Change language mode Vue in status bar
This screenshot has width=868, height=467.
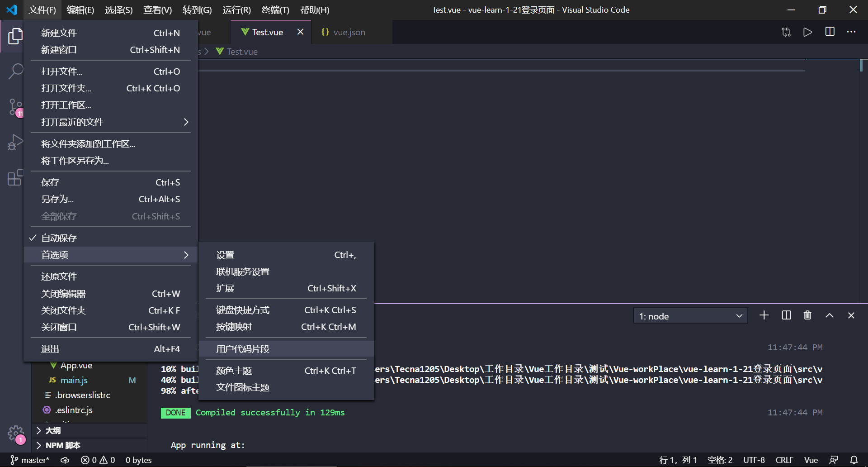click(811, 460)
